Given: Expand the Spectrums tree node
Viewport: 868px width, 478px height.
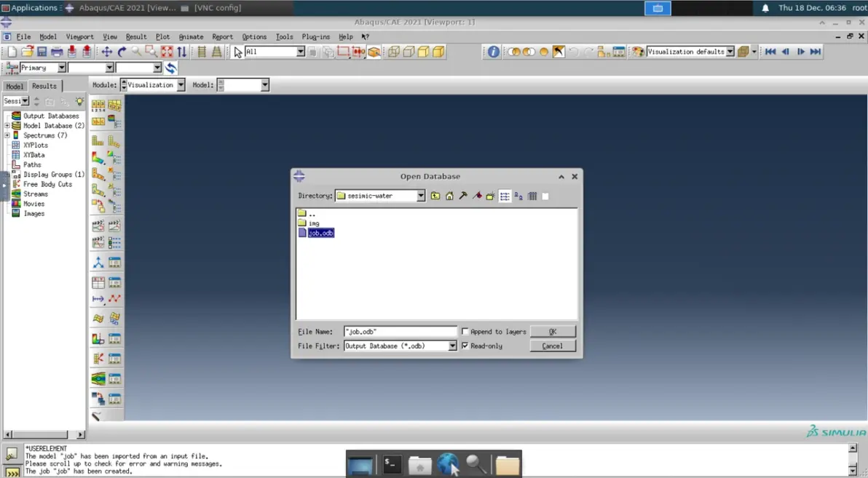Looking at the screenshot, I should coord(7,135).
